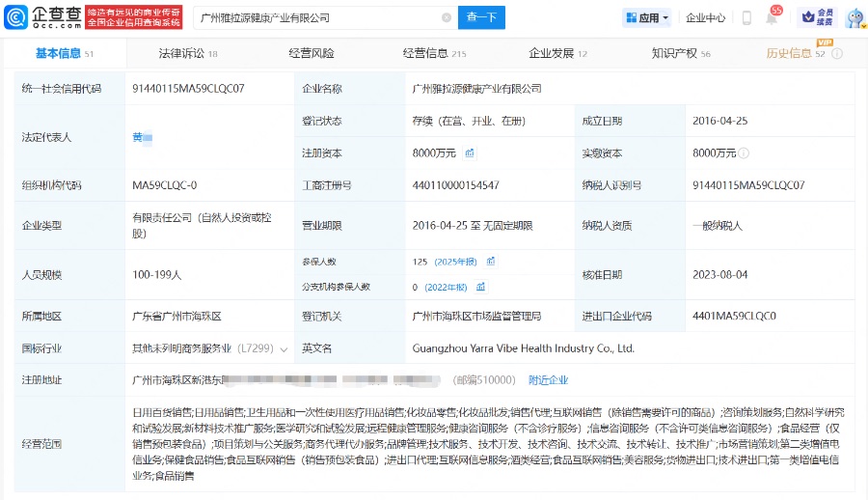This screenshot has height=500, width=868.
Task: Click info icon beside paid-in capital
Action: coord(744,153)
